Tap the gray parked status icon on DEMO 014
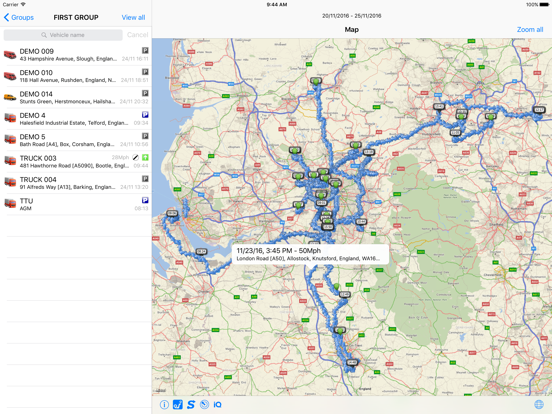This screenshot has height=414, width=552. pyautogui.click(x=145, y=93)
